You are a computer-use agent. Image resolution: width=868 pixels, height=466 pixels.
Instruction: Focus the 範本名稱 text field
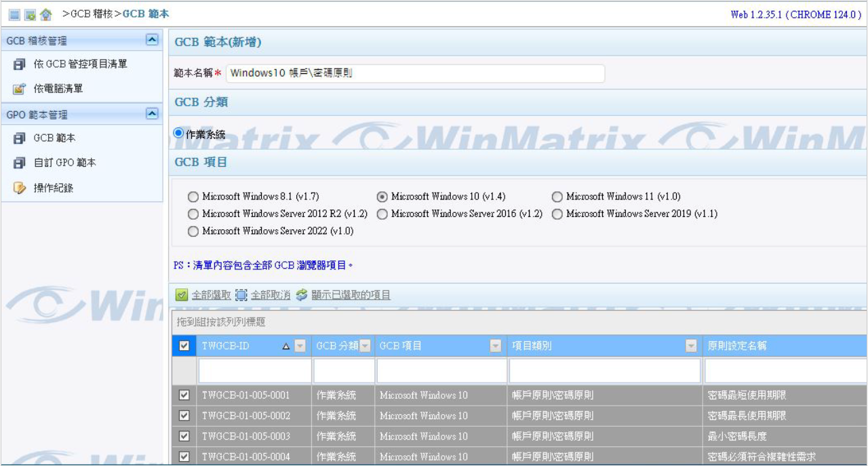pos(415,73)
